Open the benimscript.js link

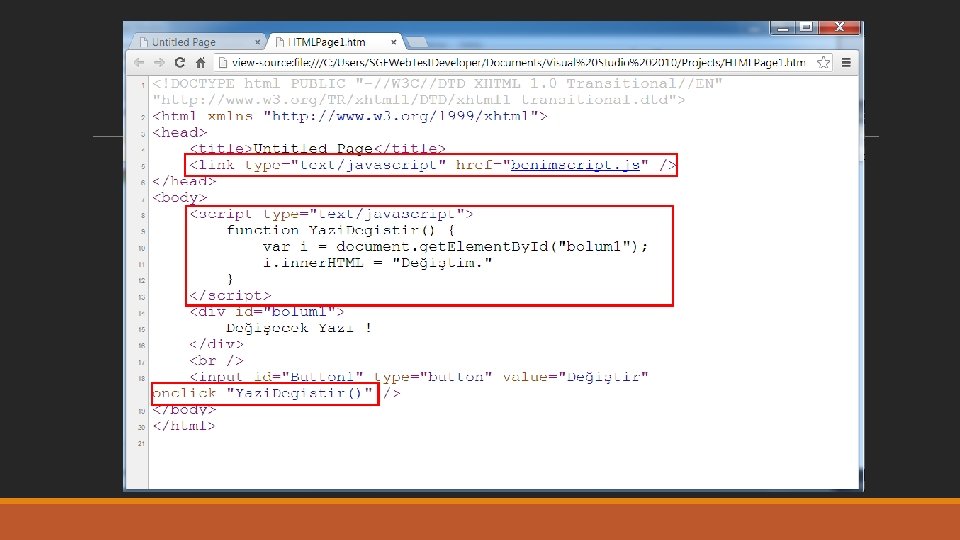[576, 165]
